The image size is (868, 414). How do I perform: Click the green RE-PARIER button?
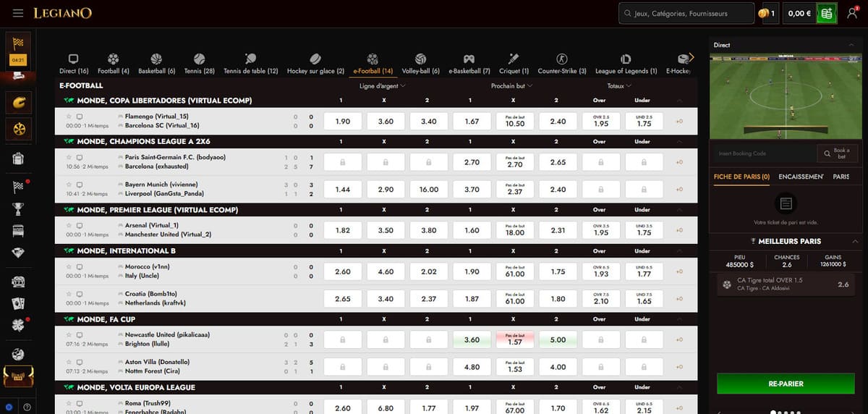tap(786, 384)
